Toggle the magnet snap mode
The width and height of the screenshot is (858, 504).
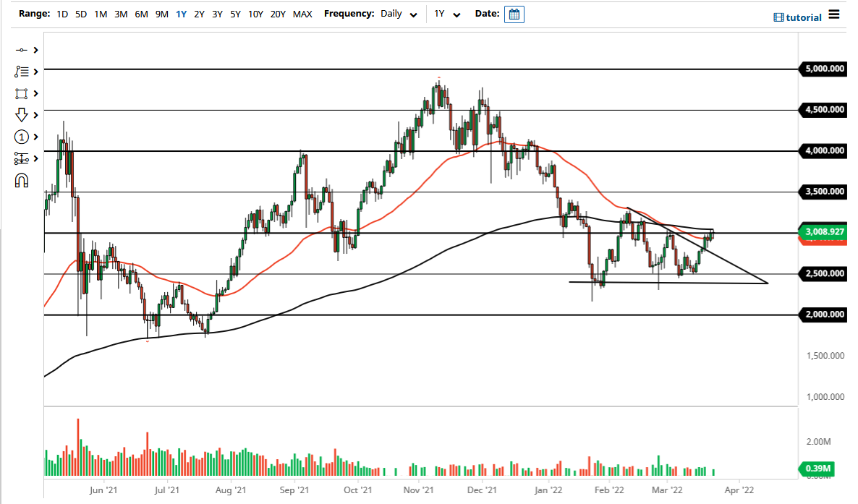21,181
